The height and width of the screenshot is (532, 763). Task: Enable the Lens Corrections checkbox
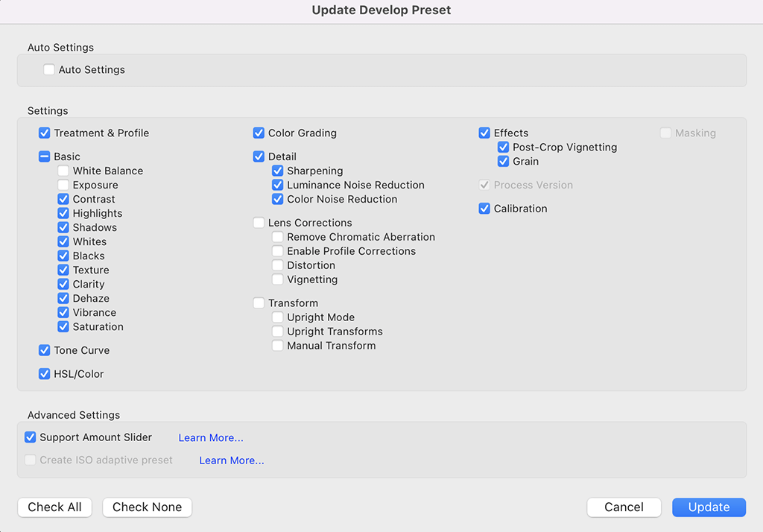258,222
